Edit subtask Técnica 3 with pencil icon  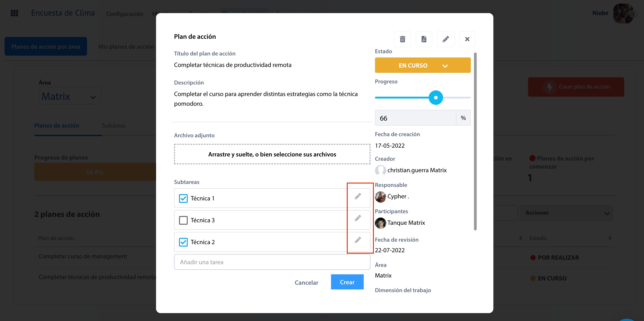click(x=358, y=218)
